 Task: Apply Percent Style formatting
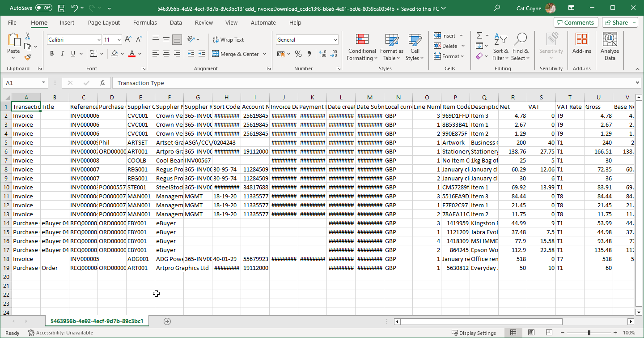pyautogui.click(x=298, y=54)
